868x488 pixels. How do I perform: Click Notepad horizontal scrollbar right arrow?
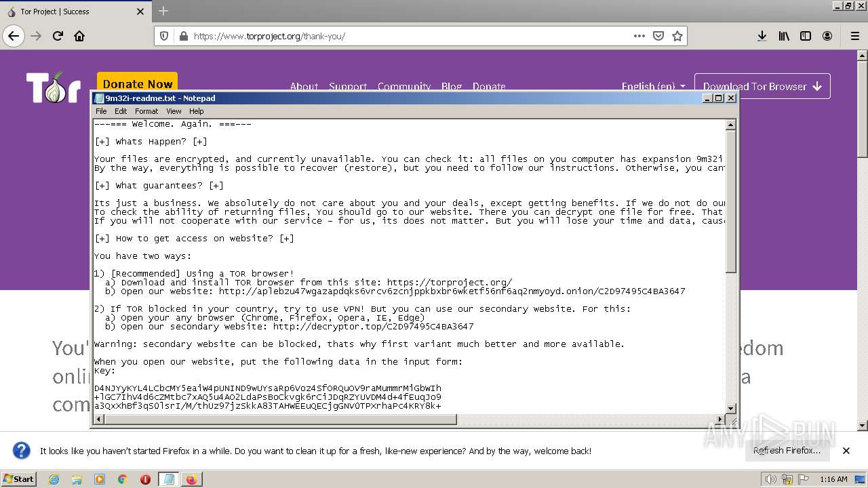[x=719, y=420]
